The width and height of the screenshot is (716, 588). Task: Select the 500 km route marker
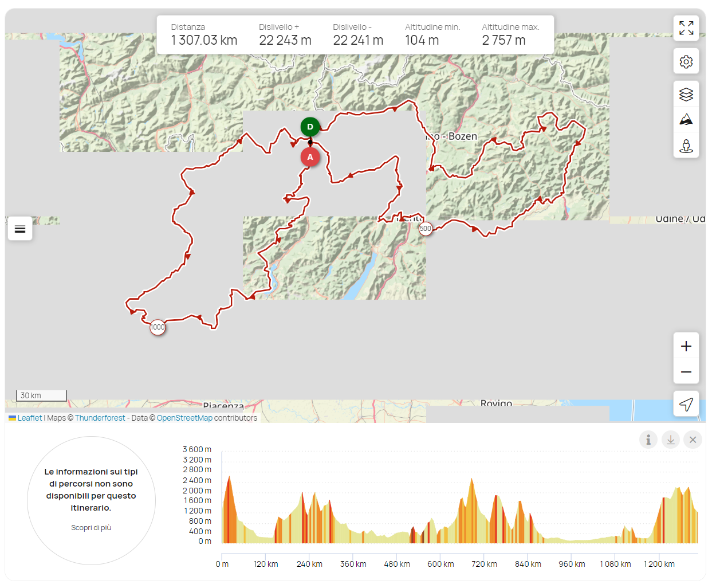[426, 229]
